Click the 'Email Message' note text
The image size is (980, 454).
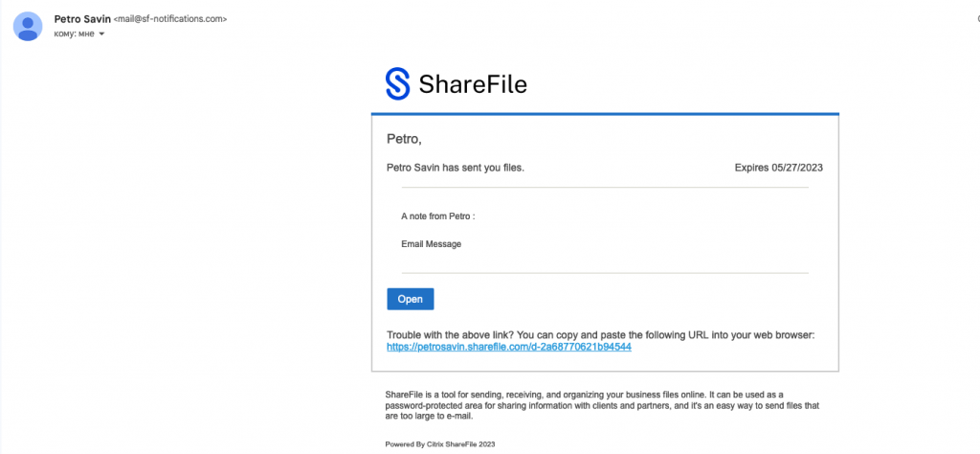pyautogui.click(x=432, y=244)
